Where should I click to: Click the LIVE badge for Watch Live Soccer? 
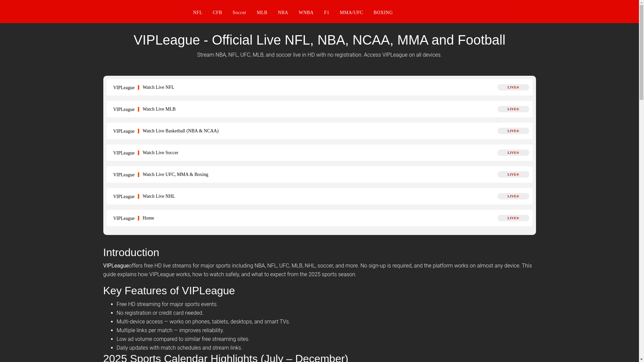click(513, 153)
